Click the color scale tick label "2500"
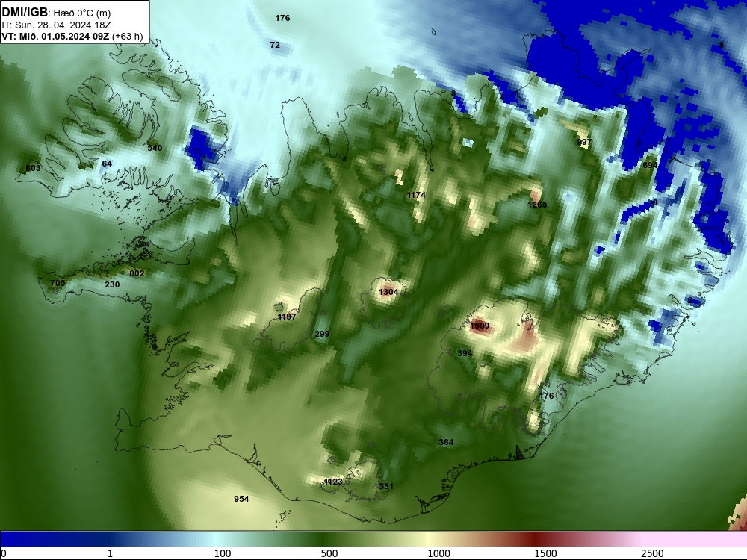Viewport: 747px width, 560px height. click(x=652, y=553)
